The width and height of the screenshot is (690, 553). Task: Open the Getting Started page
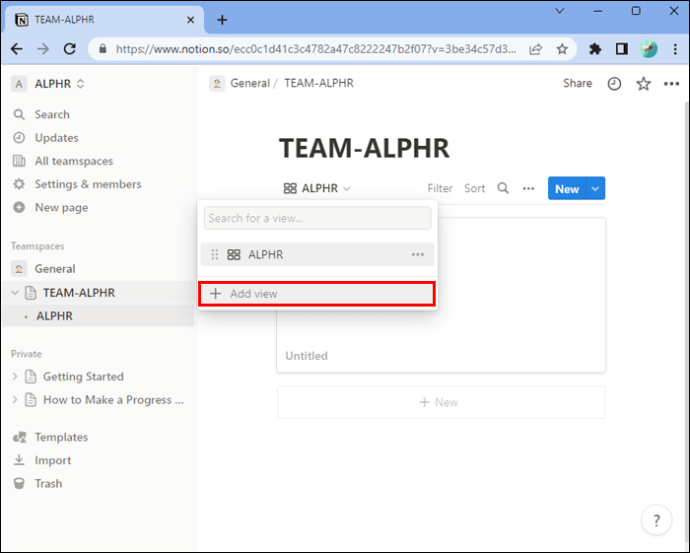[x=83, y=377]
